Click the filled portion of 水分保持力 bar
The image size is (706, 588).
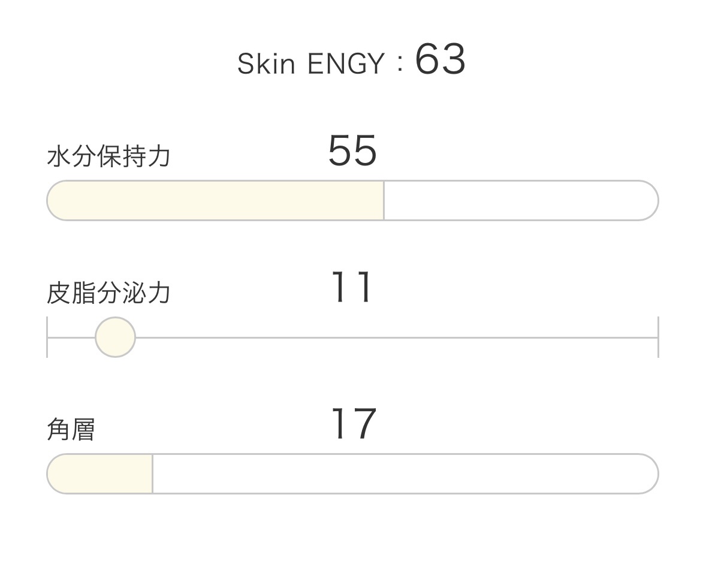(216, 201)
